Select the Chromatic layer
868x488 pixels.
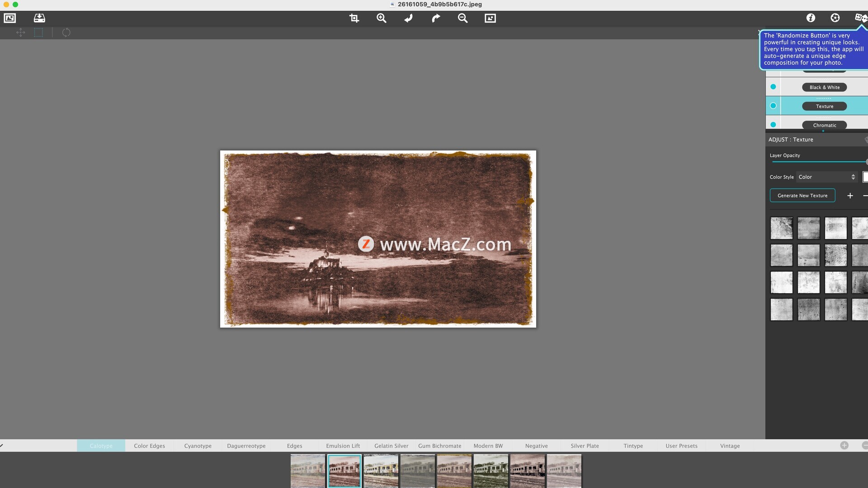824,125
